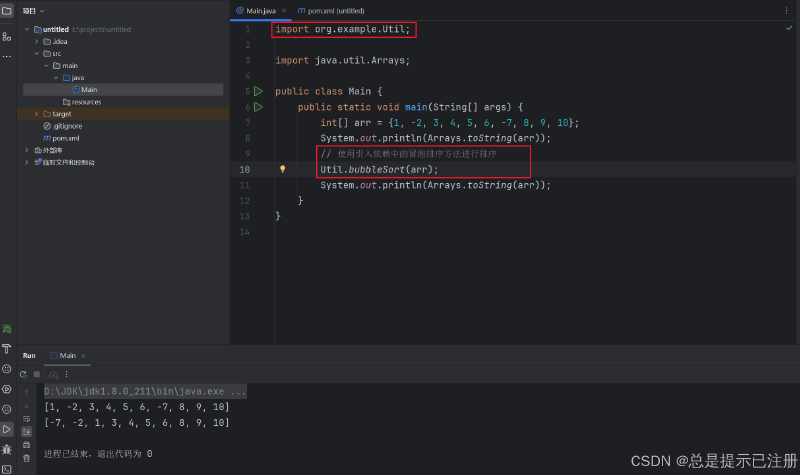Place cursor on Util.bubbleSort(arr) line

point(379,169)
